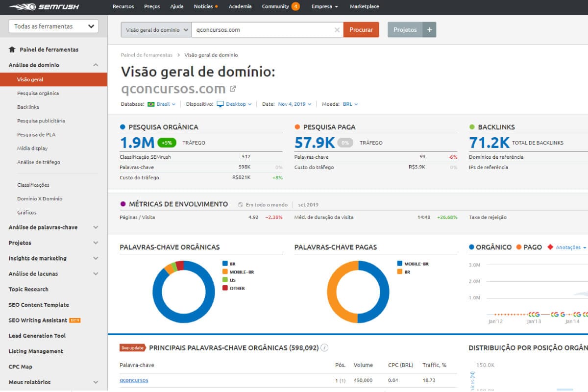Open Backlinks in the sidebar

coord(28,107)
